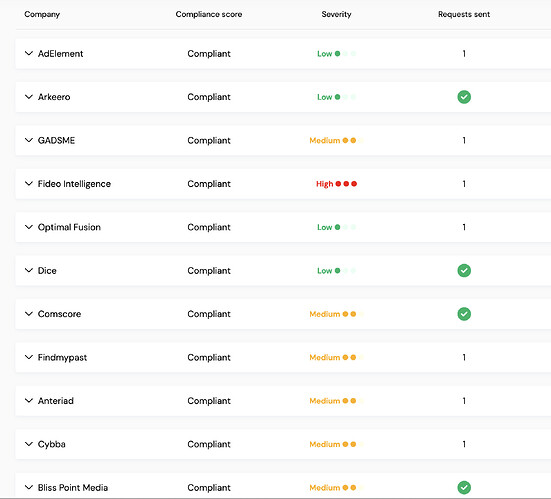Click the Low severity label for AdElement
Image resolution: width=551 pixels, height=499 pixels.
point(324,54)
